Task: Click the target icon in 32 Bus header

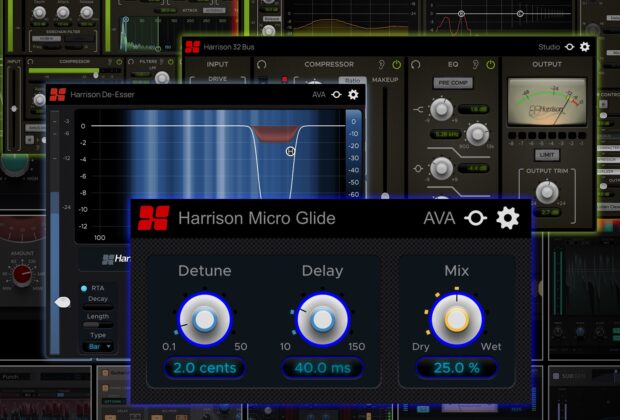Action: click(569, 47)
